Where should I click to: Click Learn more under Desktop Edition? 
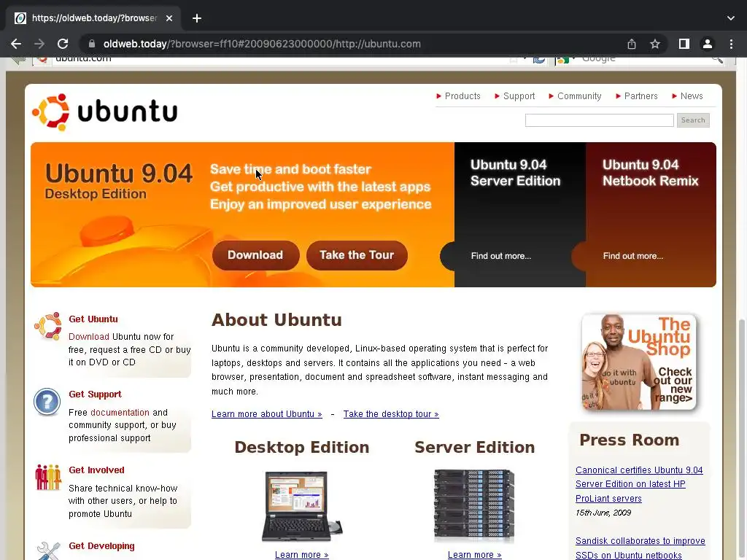pyautogui.click(x=301, y=555)
